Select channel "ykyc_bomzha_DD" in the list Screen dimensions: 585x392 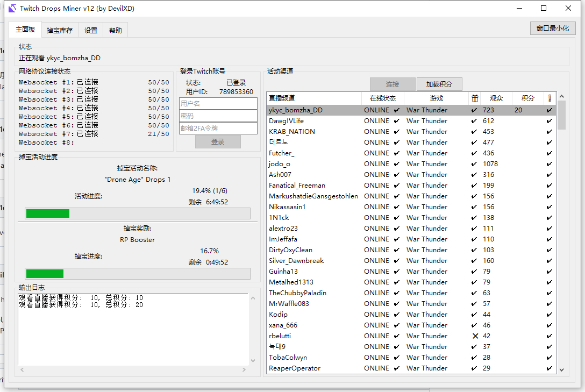(411, 110)
